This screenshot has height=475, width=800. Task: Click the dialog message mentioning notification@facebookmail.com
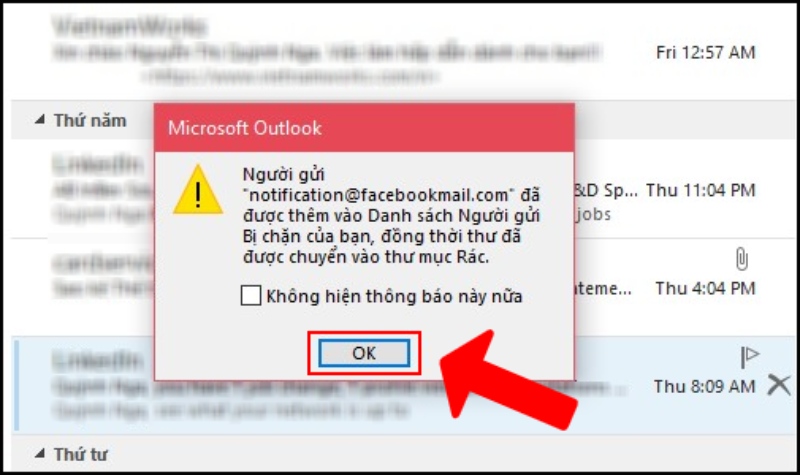[391, 215]
